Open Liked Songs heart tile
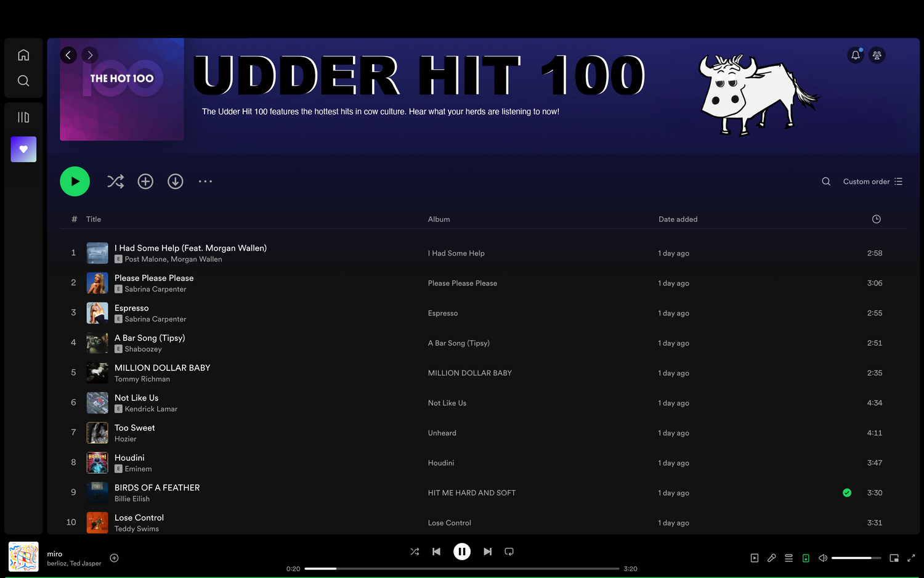 [x=23, y=149]
